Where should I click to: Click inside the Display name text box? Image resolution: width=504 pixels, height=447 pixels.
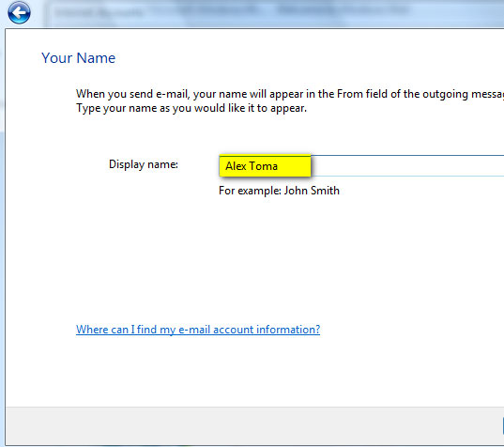coord(361,166)
